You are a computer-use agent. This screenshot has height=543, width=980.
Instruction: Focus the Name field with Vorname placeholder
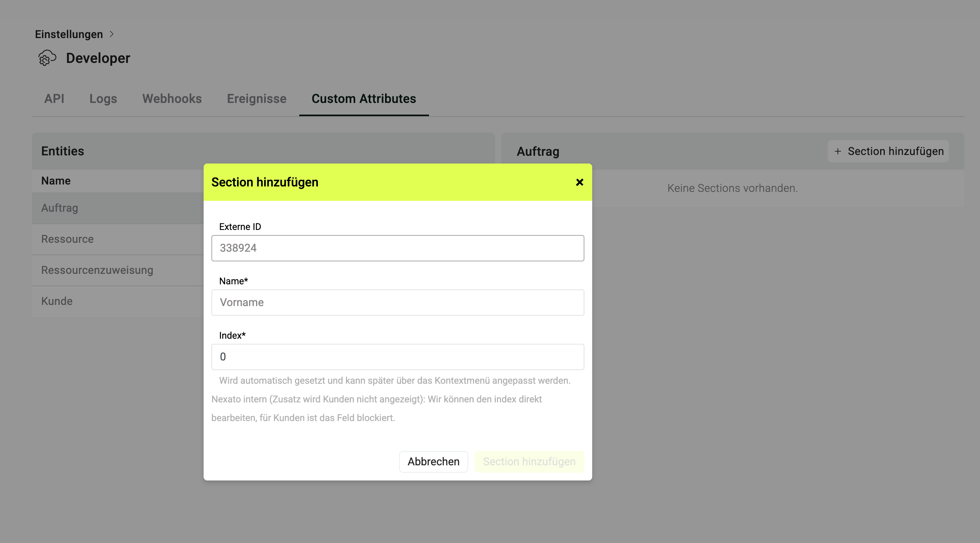(398, 303)
